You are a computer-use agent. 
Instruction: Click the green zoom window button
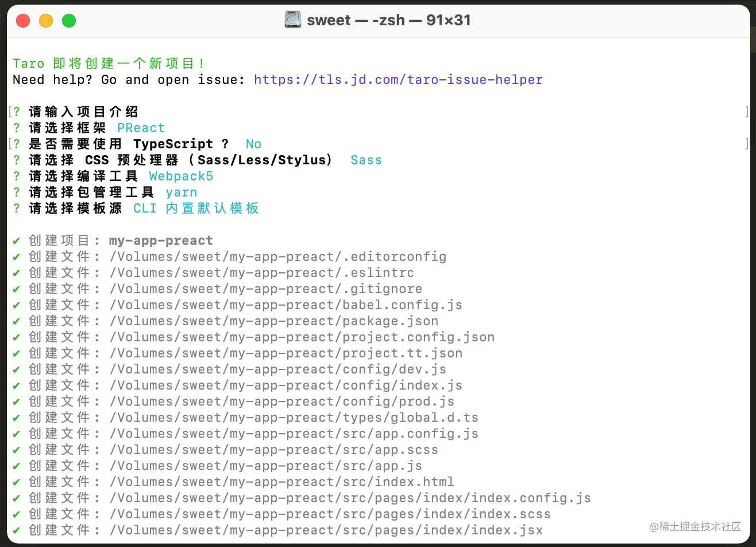coord(69,21)
